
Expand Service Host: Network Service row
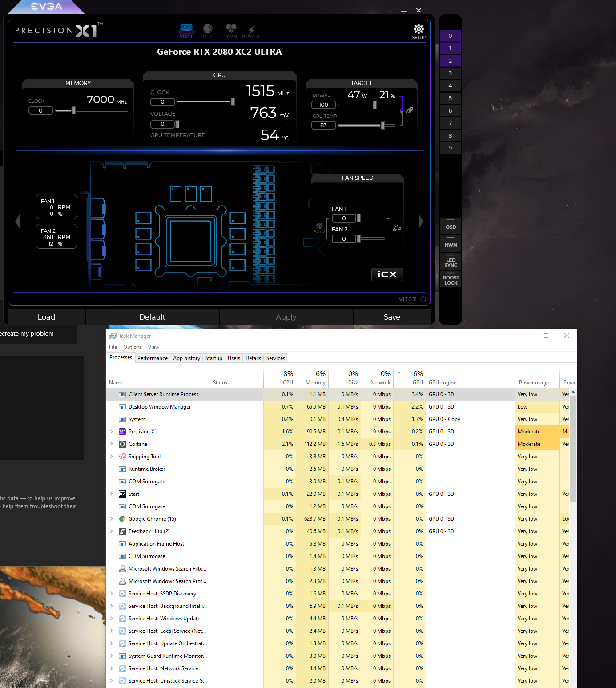(x=111, y=668)
